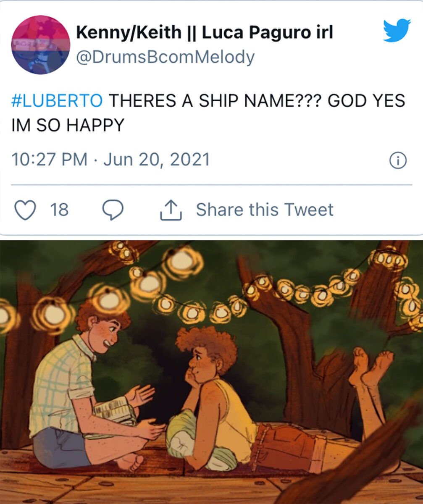423x504 pixels.
Task: Click the Share this Tweet label
Action: click(264, 210)
